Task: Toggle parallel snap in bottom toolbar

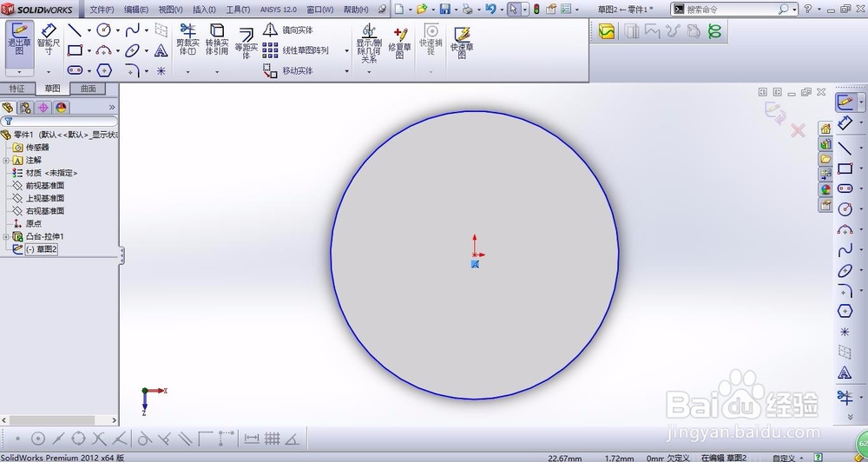Action: click(185, 439)
